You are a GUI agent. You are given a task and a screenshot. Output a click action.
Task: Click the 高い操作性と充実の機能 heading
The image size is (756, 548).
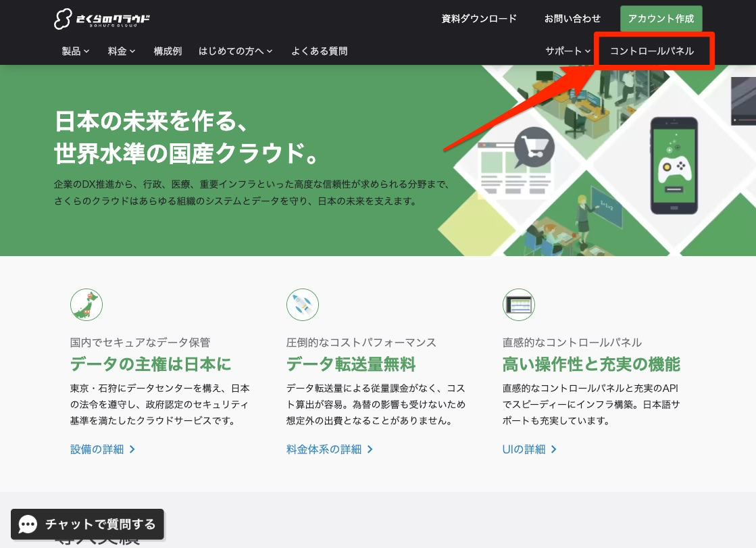[x=591, y=364]
